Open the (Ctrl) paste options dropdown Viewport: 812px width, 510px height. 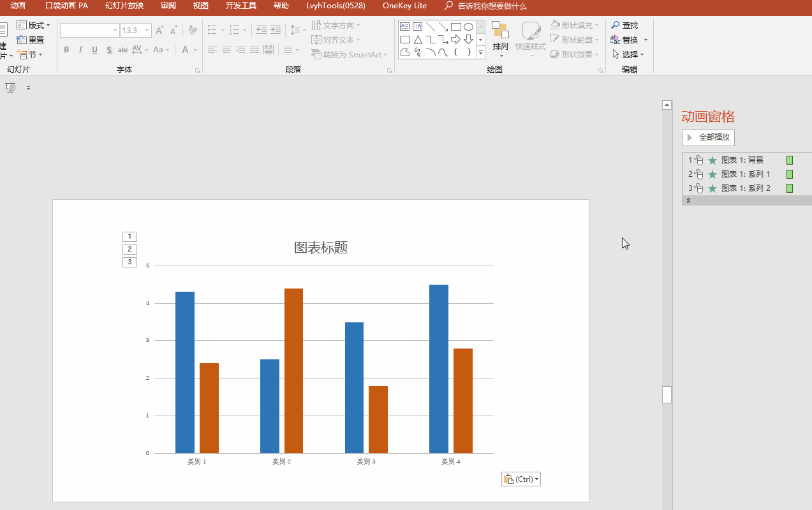521,479
